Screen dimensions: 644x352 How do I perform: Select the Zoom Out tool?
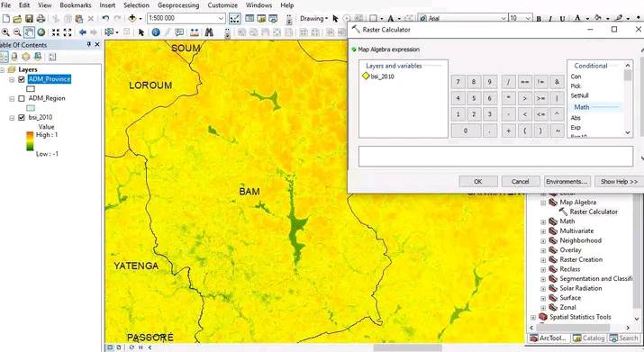[17, 32]
